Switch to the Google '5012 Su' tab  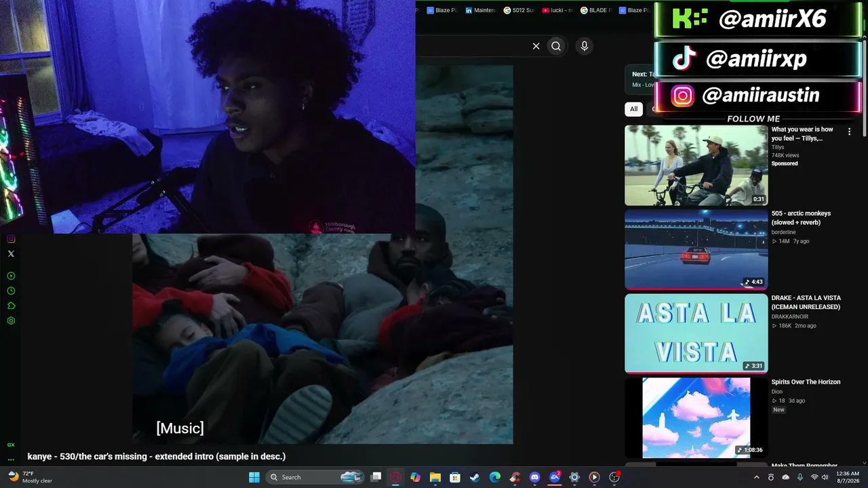click(x=519, y=10)
